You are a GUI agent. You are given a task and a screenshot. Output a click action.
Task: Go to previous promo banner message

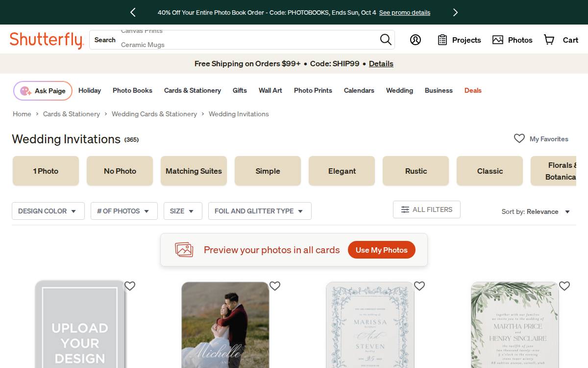(133, 12)
